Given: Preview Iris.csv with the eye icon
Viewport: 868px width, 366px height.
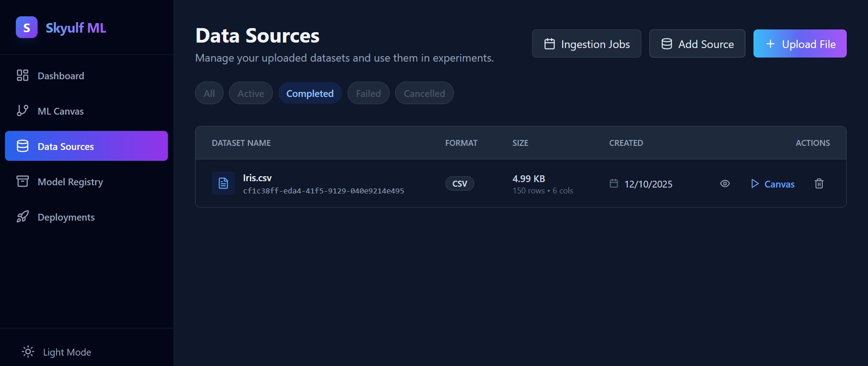Looking at the screenshot, I should coord(725,183).
